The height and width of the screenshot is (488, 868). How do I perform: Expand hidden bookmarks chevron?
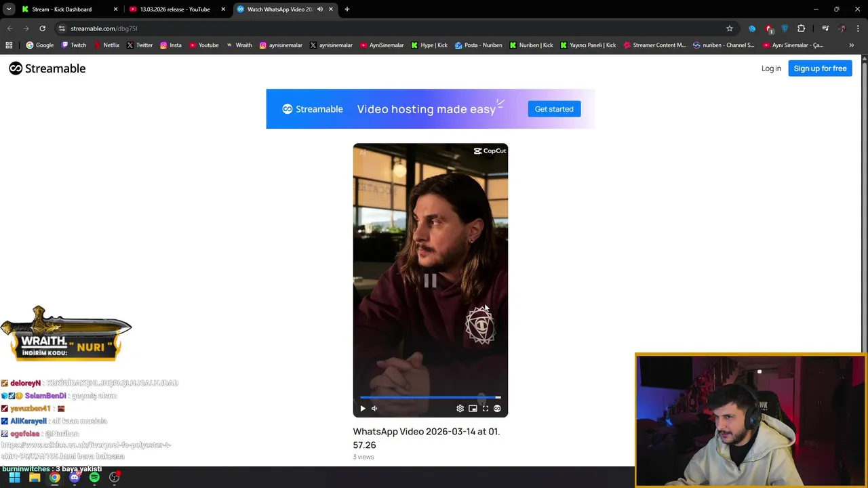852,45
